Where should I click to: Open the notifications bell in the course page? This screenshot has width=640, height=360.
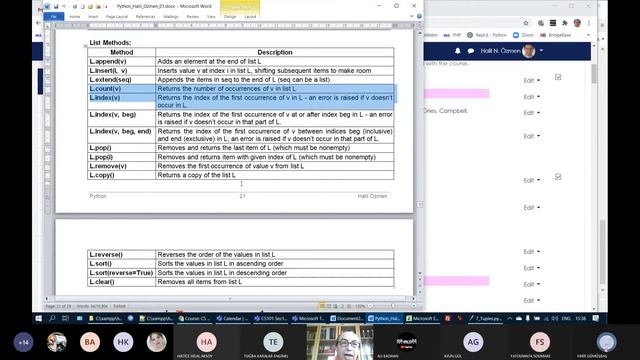click(458, 51)
